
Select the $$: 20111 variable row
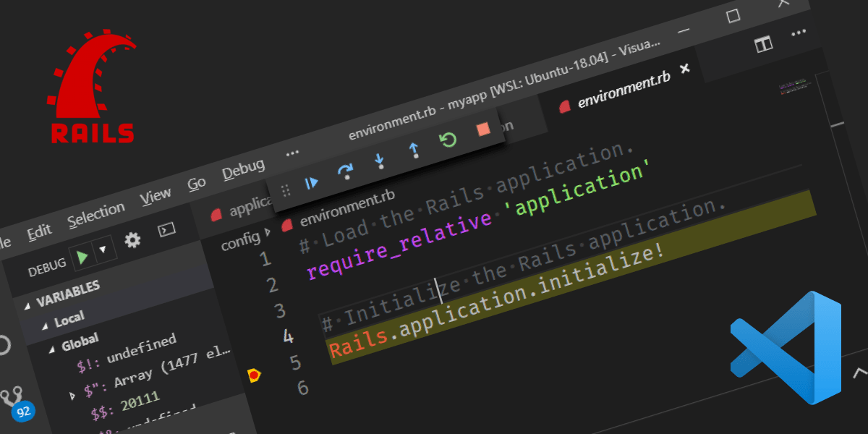point(125,405)
